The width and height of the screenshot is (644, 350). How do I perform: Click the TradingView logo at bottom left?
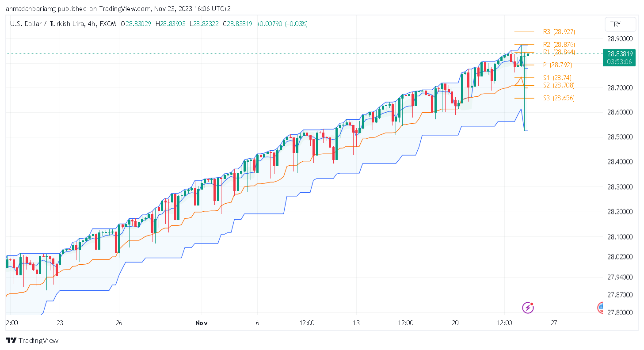coord(32,341)
